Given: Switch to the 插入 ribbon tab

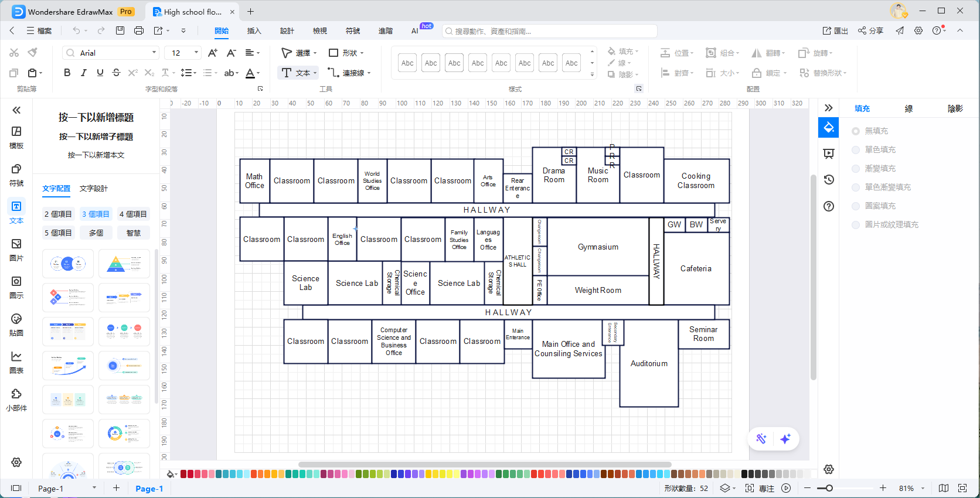Looking at the screenshot, I should pyautogui.click(x=254, y=30).
